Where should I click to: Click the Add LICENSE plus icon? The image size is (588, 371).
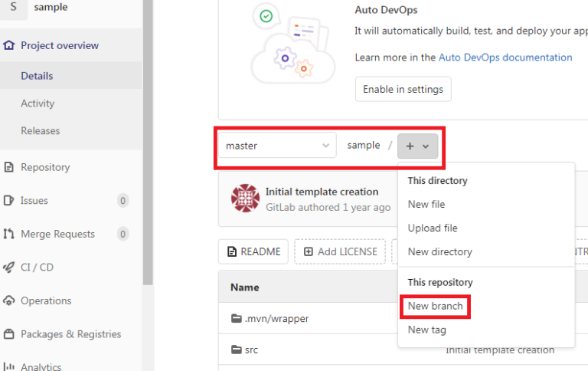pos(309,251)
